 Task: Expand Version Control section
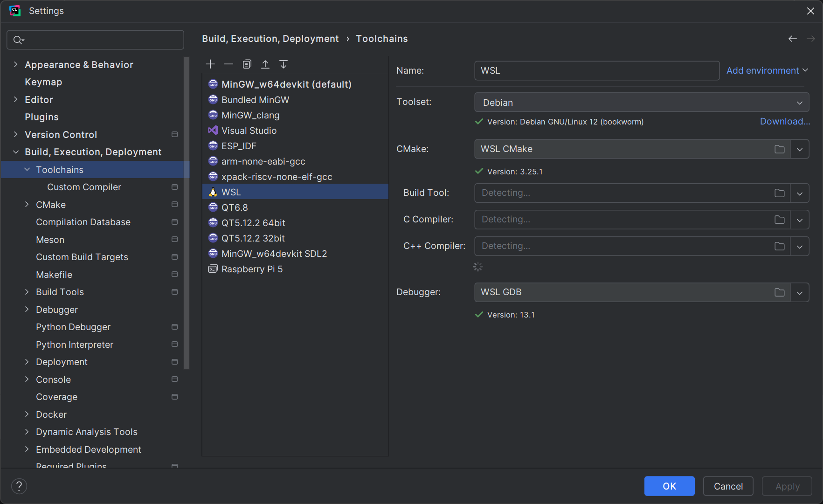point(16,135)
